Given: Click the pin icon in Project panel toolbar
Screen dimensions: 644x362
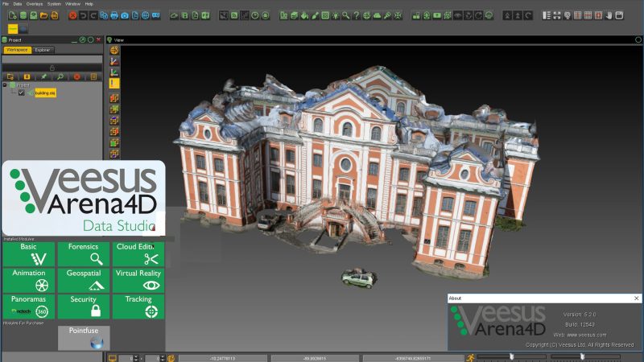Looking at the screenshot, I should click(x=43, y=76).
